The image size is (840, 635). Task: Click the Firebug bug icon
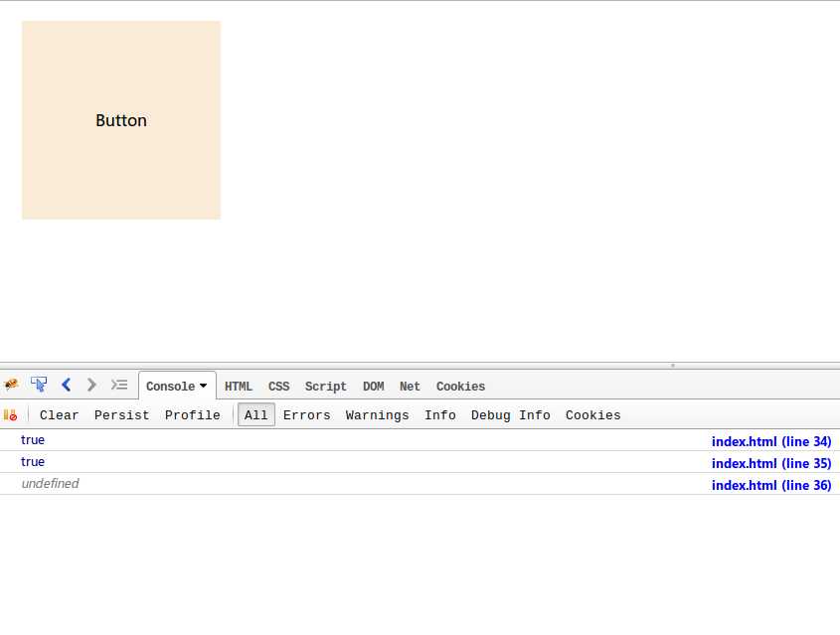pyautogui.click(x=11, y=385)
